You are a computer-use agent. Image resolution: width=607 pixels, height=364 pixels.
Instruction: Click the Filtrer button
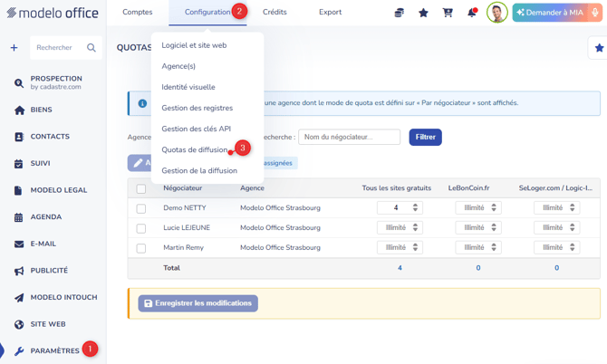[x=426, y=137]
